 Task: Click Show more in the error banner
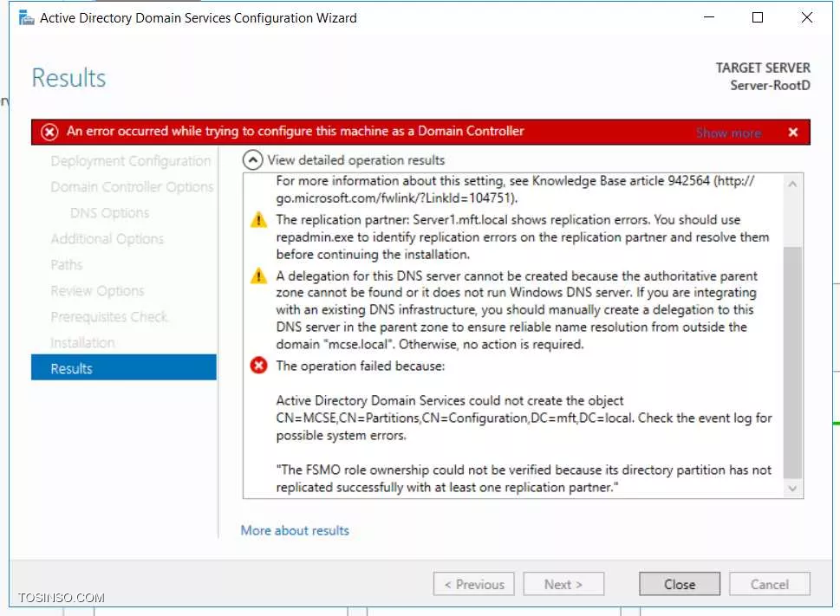(x=728, y=133)
